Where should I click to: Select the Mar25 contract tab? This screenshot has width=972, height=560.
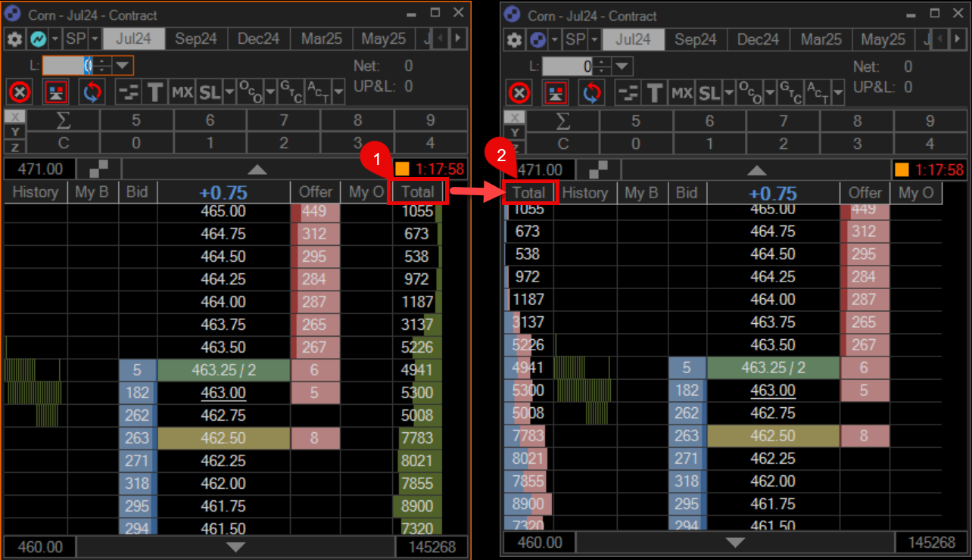click(x=321, y=39)
